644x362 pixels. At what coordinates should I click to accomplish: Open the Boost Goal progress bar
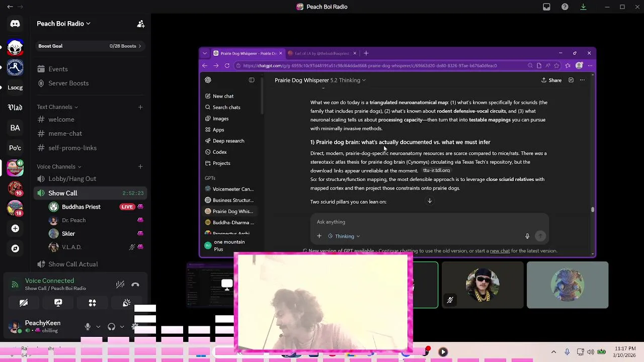(91, 46)
